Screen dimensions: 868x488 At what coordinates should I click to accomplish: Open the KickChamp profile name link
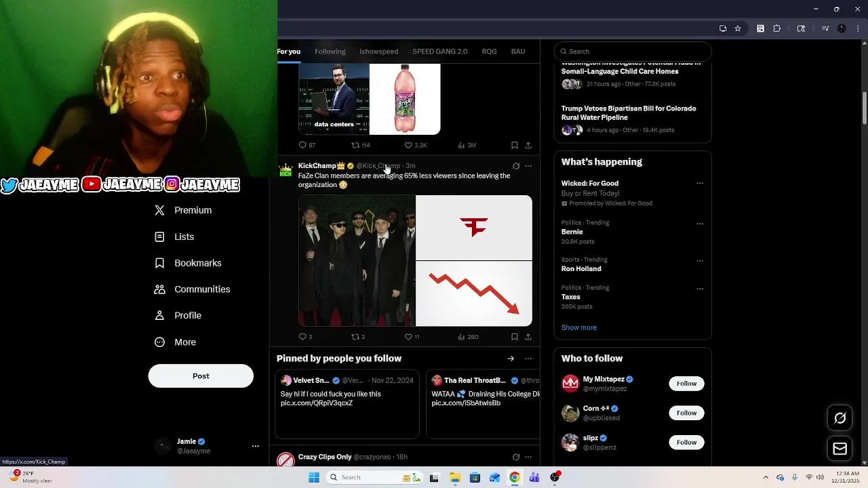317,165
